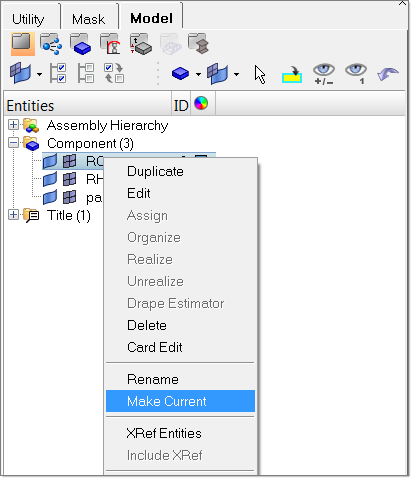The width and height of the screenshot is (412, 479).
Task: Toggle the show/hide eye icon with +/-
Action: [x=324, y=74]
